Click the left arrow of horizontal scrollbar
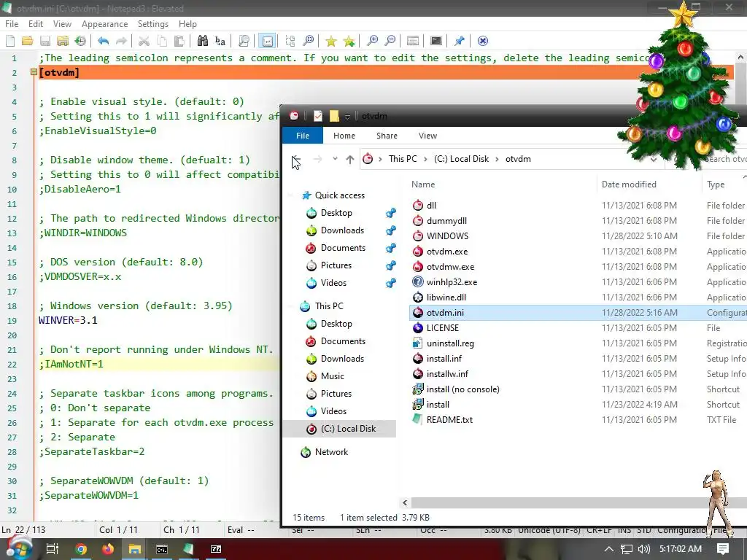 (x=405, y=503)
